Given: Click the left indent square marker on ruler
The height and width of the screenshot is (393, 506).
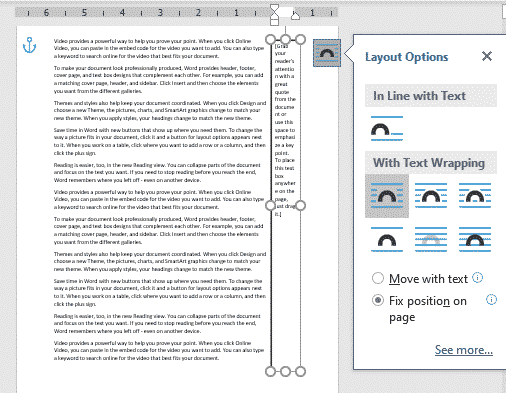Looking at the screenshot, I should pos(274,22).
